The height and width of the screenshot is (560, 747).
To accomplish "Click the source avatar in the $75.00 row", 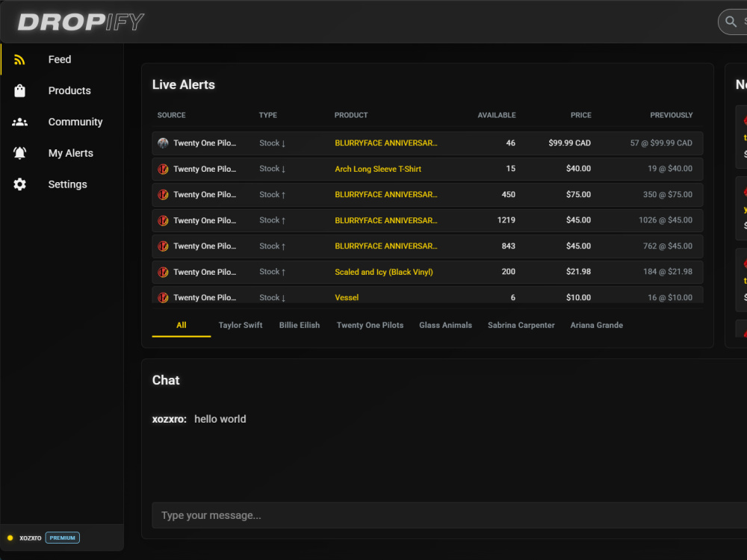I will coord(163,194).
